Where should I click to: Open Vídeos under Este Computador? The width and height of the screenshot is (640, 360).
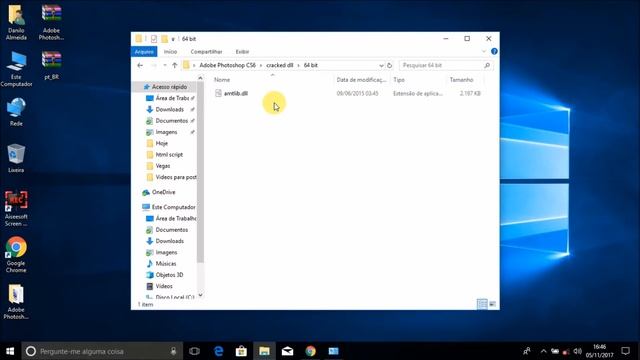(x=164, y=286)
